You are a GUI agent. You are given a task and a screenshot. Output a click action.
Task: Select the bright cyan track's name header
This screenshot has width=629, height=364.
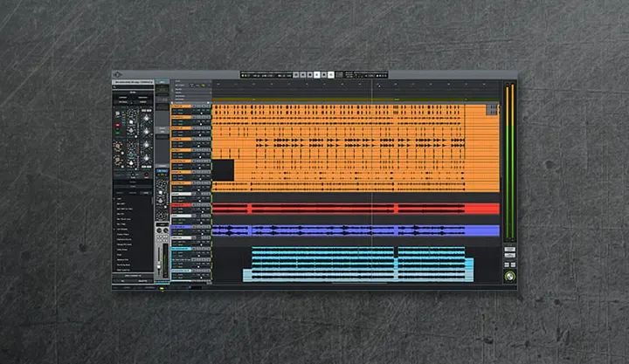pyautogui.click(x=181, y=249)
